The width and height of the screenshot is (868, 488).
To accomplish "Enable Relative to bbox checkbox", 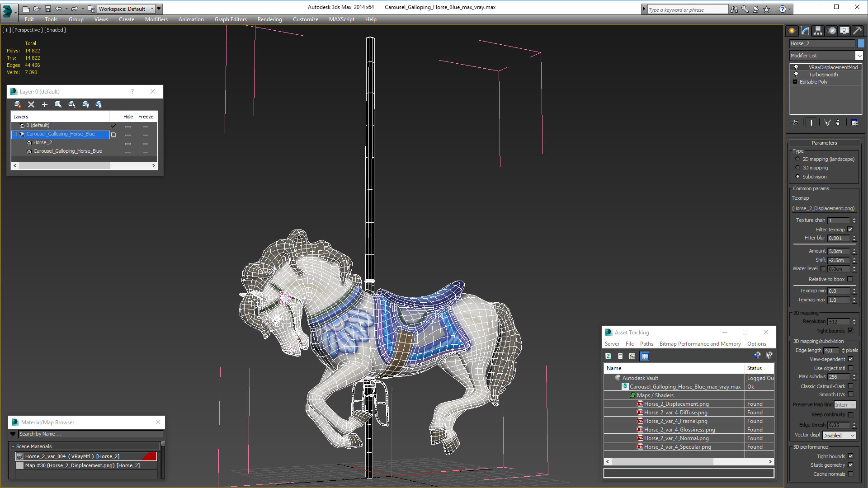I will [850, 279].
